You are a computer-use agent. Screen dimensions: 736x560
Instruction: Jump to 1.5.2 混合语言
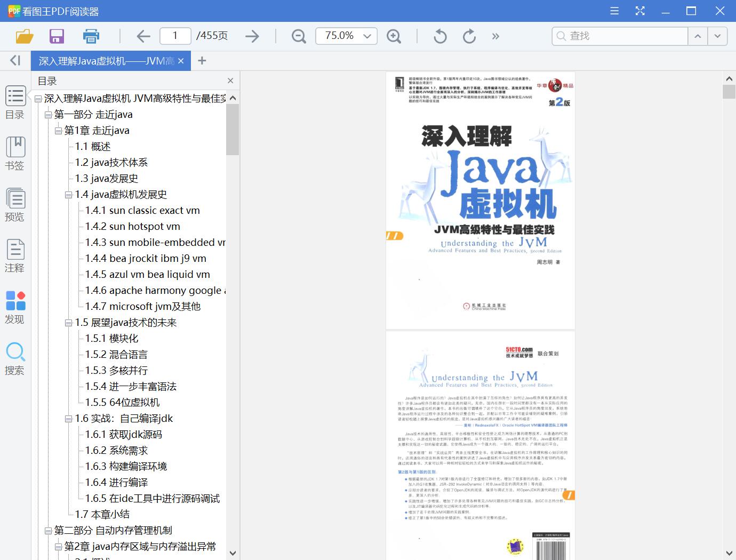pyautogui.click(x=116, y=354)
